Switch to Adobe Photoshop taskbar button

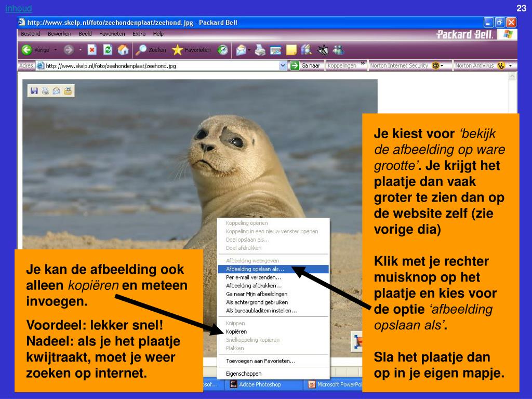tap(263, 384)
